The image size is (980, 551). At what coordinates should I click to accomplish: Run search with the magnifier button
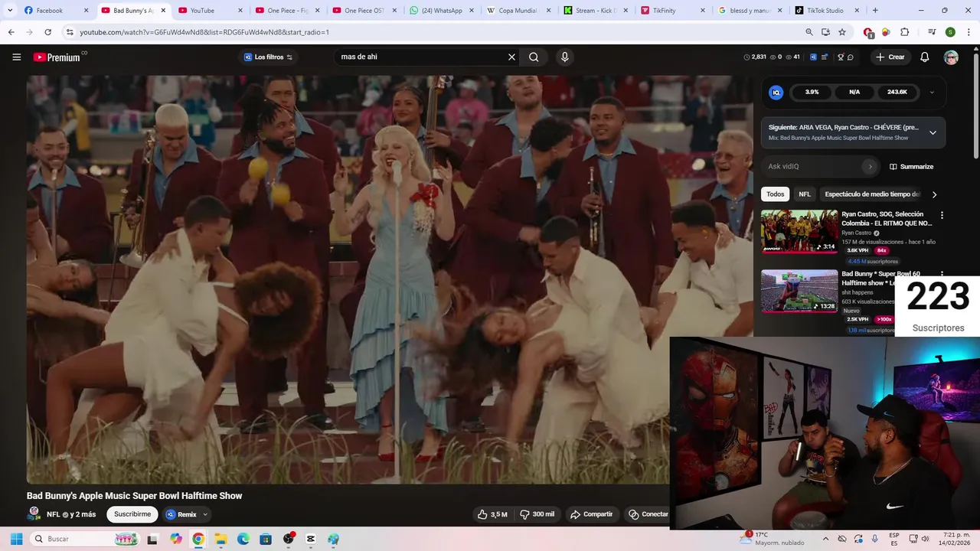(x=534, y=57)
